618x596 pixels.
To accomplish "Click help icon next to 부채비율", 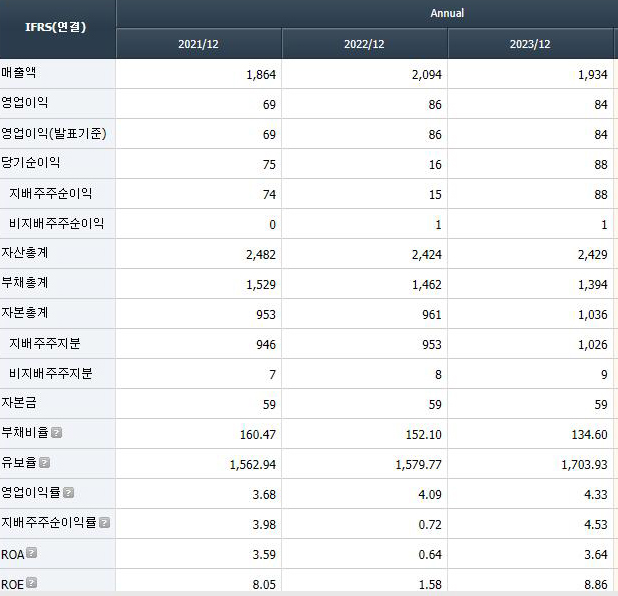I will [57, 433].
